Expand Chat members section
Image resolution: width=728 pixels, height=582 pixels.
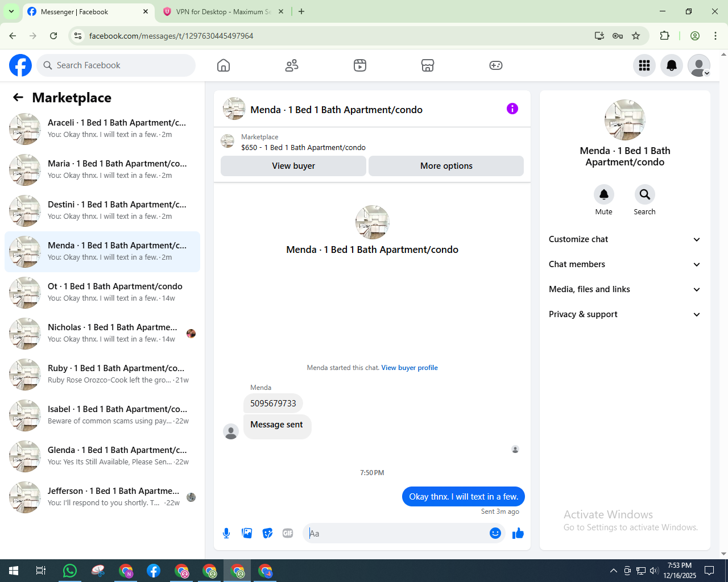coord(624,264)
